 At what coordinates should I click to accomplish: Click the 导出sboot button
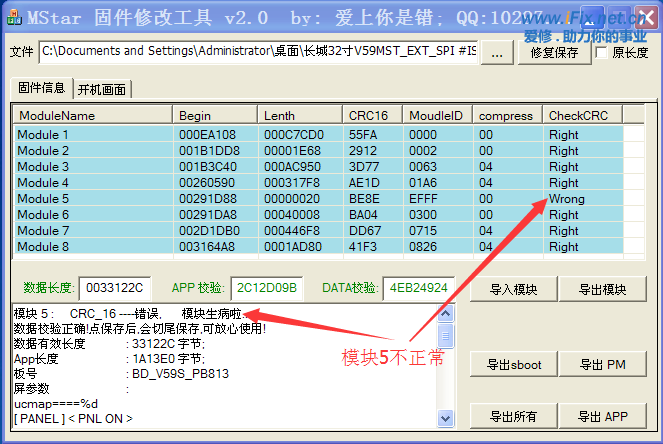[514, 364]
